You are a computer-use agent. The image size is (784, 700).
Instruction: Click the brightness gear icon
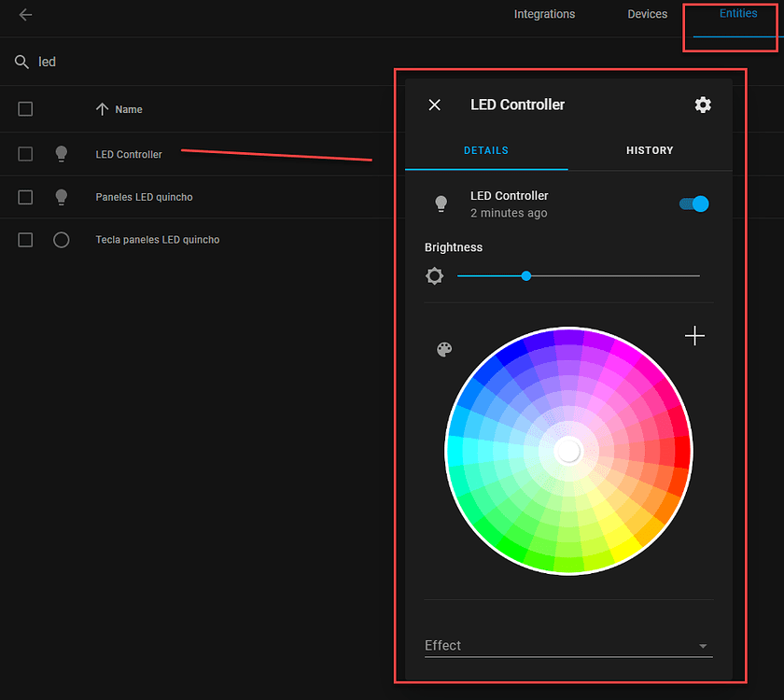pos(435,275)
